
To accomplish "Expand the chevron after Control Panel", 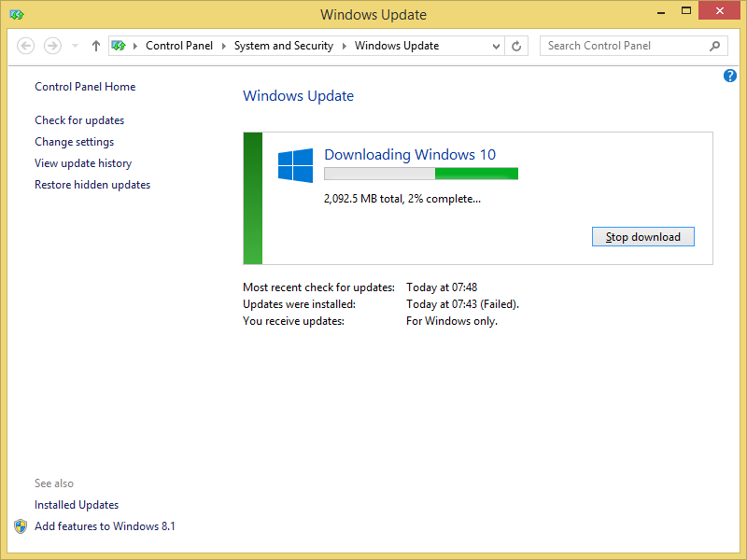I will [224, 46].
